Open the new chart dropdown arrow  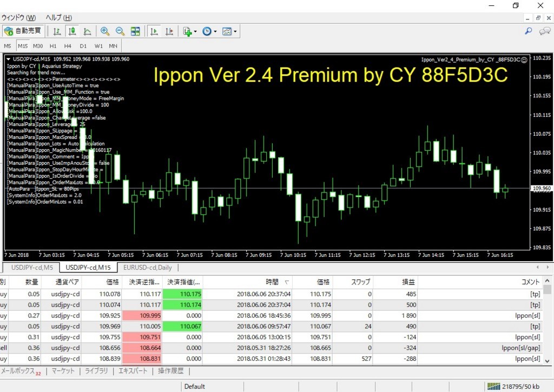click(x=195, y=31)
